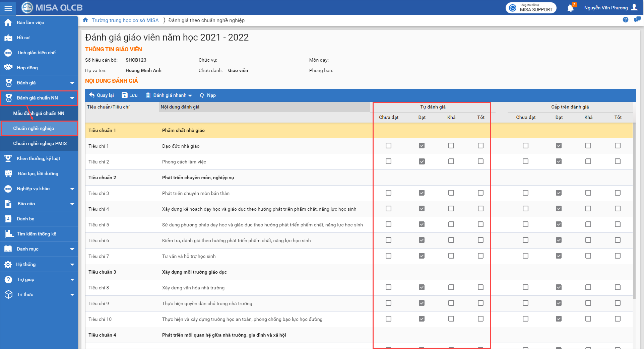Click the Quay lại back button
Viewport: 644px width, 349px height.
(x=102, y=95)
